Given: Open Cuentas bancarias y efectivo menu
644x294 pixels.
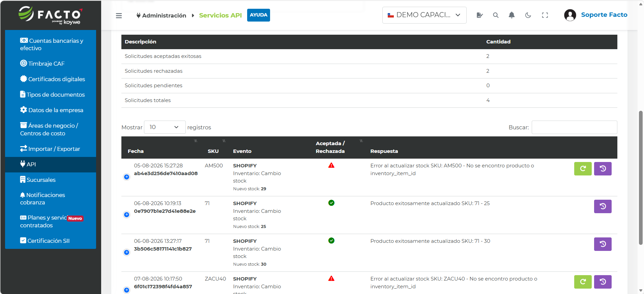Looking at the screenshot, I should tap(51, 44).
